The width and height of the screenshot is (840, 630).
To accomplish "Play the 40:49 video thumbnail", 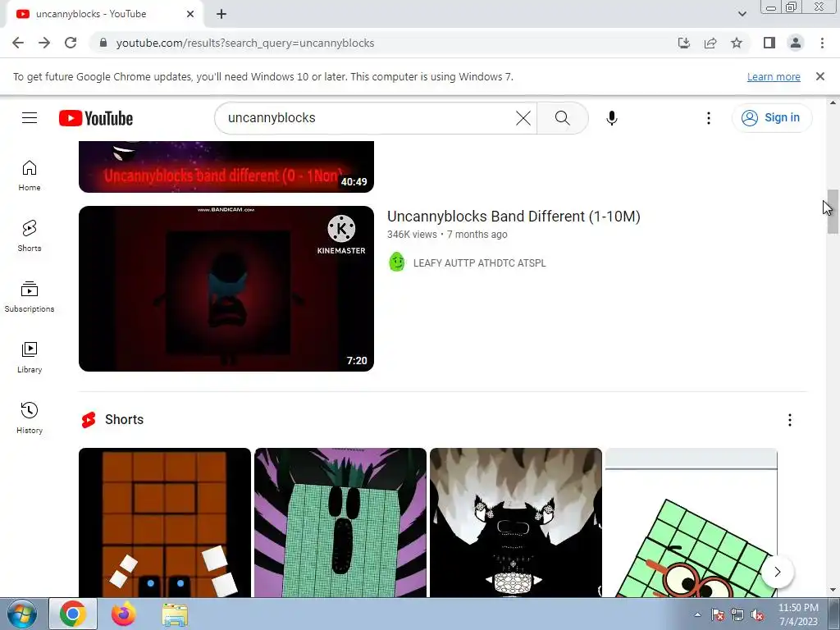I will [x=226, y=167].
